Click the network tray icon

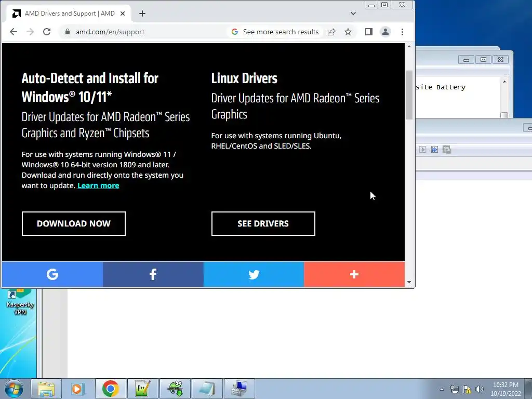[x=454, y=389]
